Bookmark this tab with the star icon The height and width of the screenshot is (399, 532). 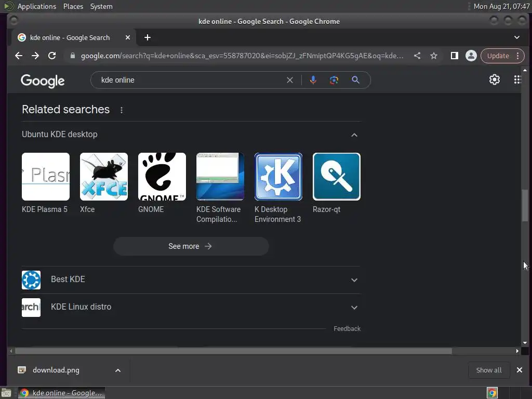pos(434,56)
